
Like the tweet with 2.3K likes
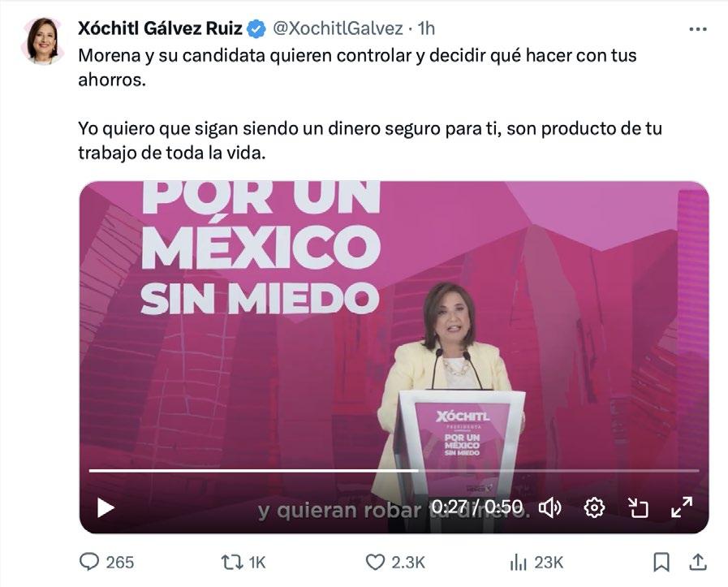395,563
